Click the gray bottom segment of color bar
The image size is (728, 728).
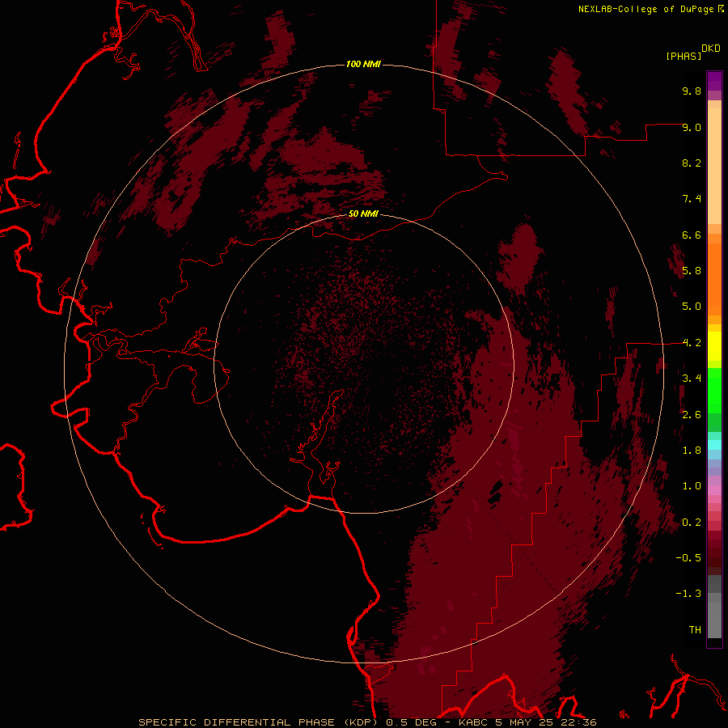(714, 620)
